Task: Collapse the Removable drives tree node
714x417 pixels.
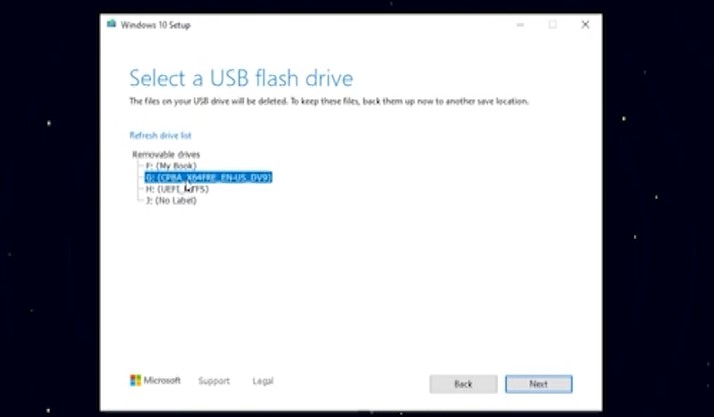Action: pyautogui.click(x=166, y=154)
